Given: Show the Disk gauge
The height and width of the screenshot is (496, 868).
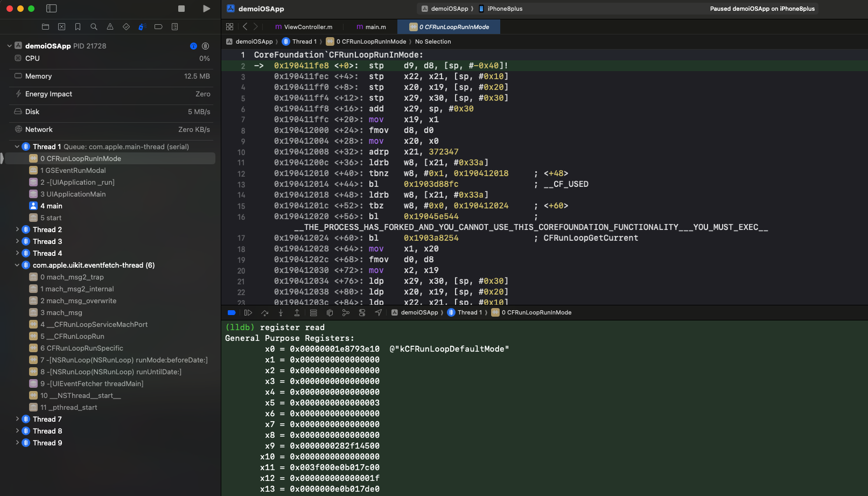Looking at the screenshot, I should tap(112, 111).
